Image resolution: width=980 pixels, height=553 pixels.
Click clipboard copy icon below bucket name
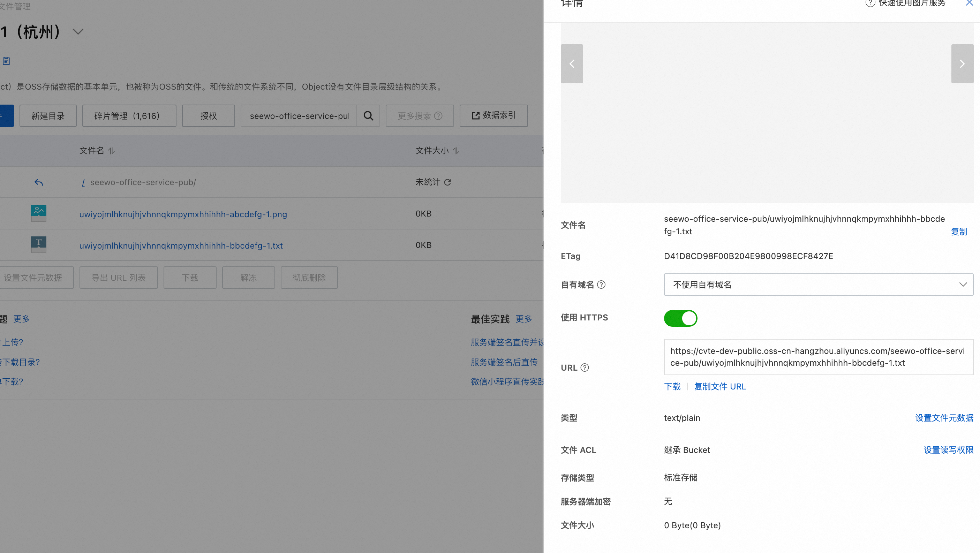pos(7,61)
